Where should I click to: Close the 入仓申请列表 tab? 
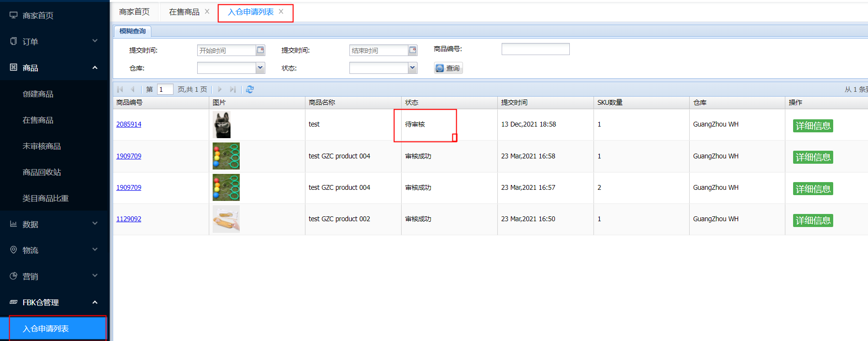click(281, 12)
